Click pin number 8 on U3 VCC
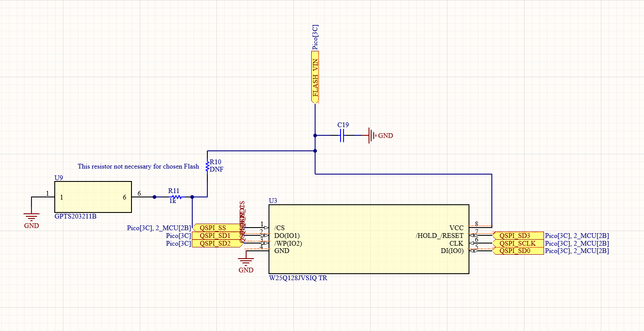The image size is (644, 331). tap(476, 224)
